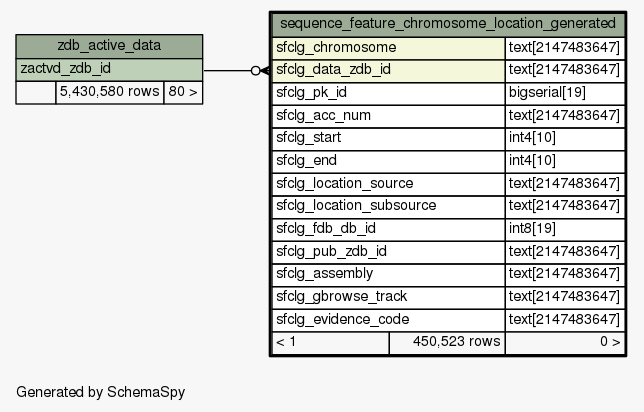Open the zdb_active_data table header

pyautogui.click(x=109, y=46)
